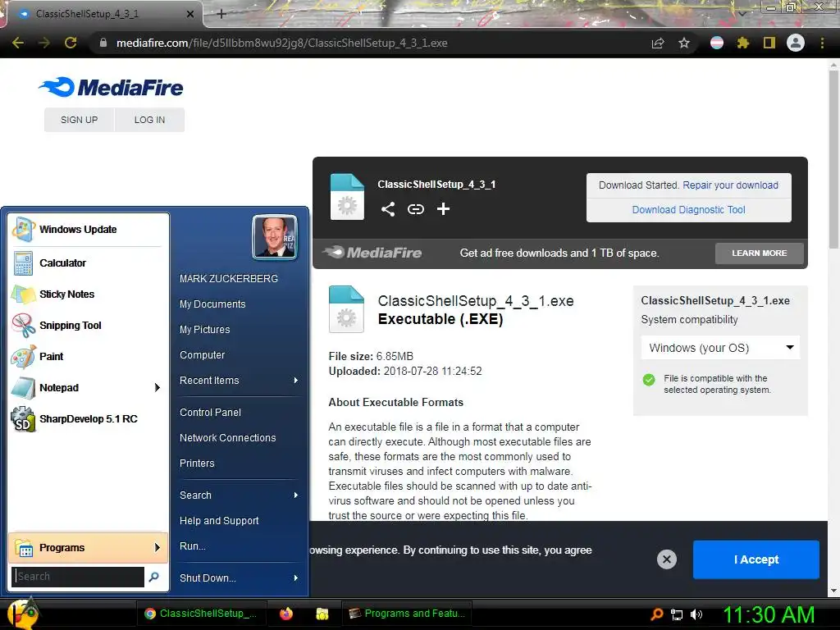The height and width of the screenshot is (630, 840).
Task: Click the orange search tray icon
Action: (656, 614)
